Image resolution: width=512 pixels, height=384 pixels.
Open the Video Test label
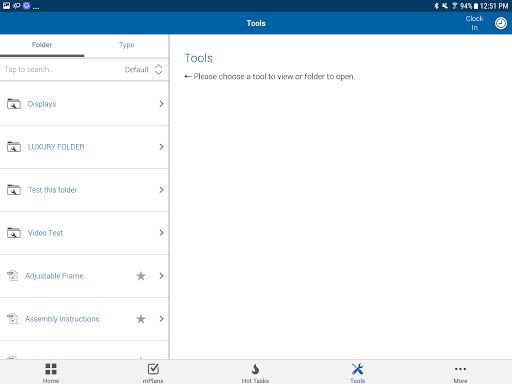tap(45, 233)
